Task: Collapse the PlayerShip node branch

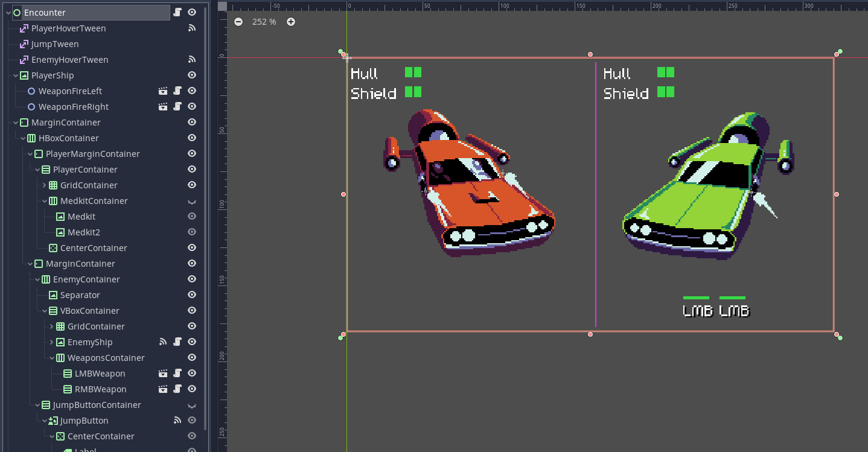Action: [16, 75]
